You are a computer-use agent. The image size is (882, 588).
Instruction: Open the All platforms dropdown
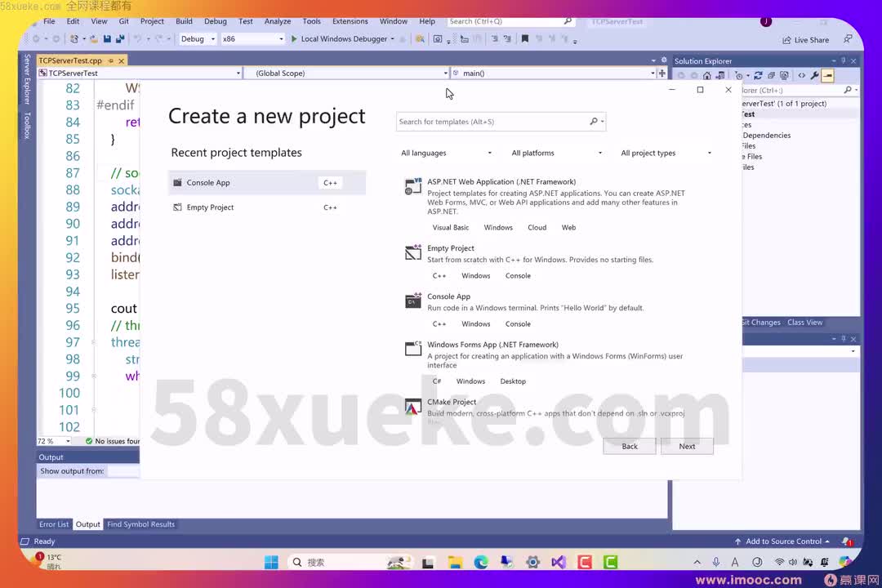556,153
